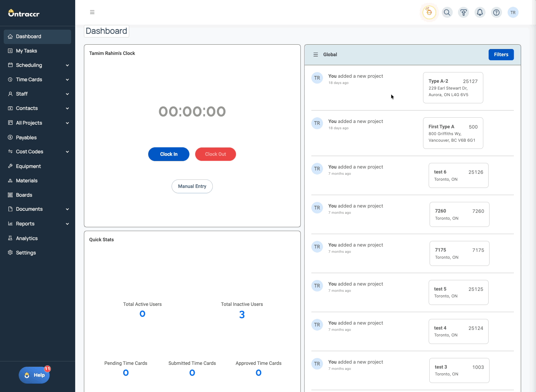Expand the Scheduling submenu chevron
The image size is (536, 392).
67,65
